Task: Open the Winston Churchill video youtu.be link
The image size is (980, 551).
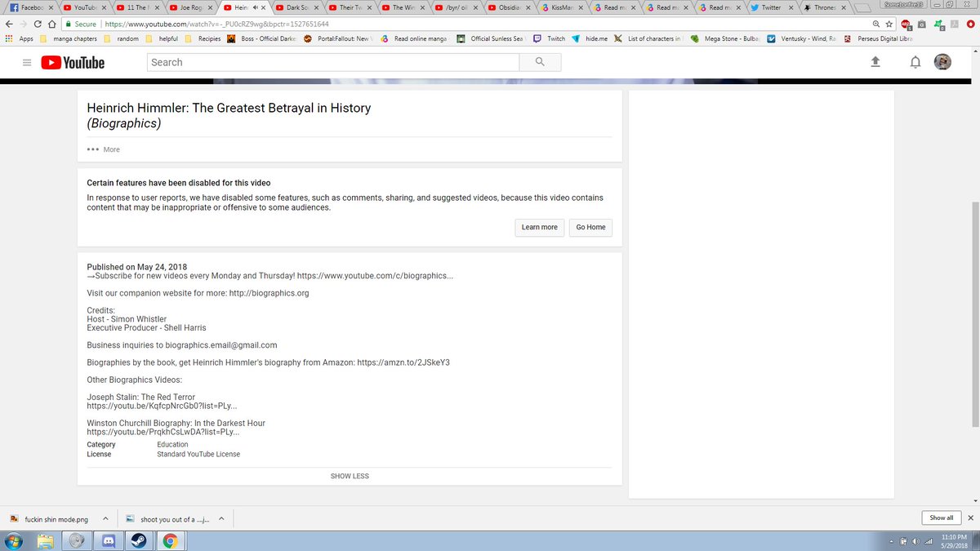Action: [x=163, y=432]
